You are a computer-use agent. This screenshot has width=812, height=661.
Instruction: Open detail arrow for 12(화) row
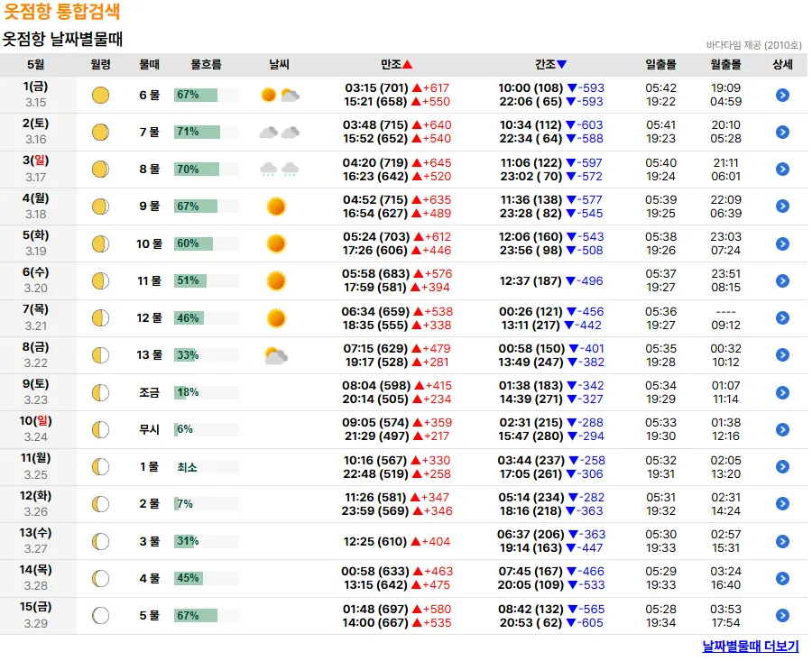tap(782, 504)
